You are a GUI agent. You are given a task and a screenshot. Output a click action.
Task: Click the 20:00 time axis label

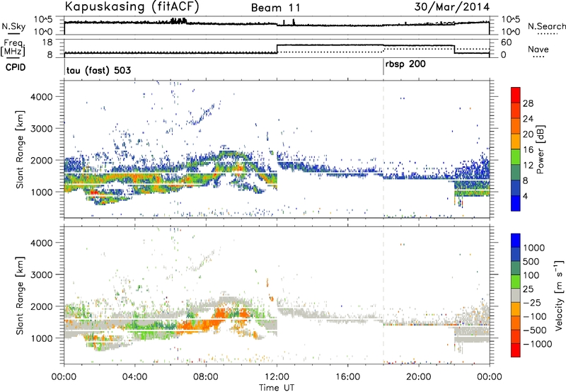pos(419,377)
